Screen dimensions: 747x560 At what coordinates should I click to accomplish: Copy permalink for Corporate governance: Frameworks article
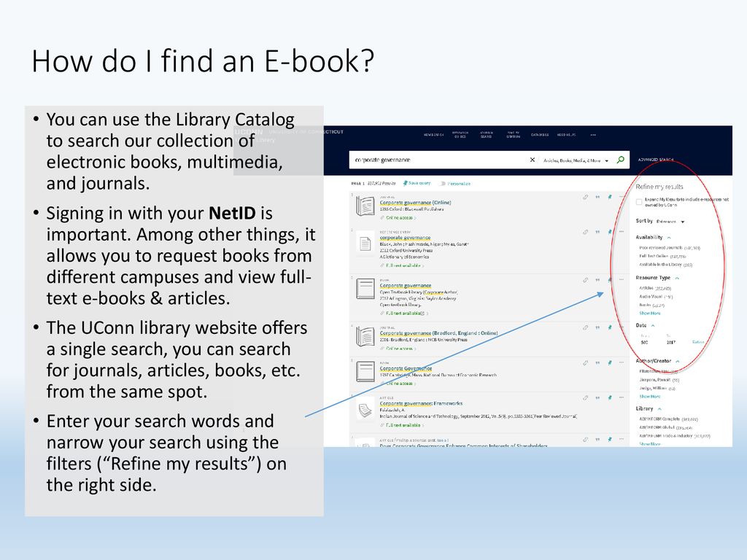point(585,397)
